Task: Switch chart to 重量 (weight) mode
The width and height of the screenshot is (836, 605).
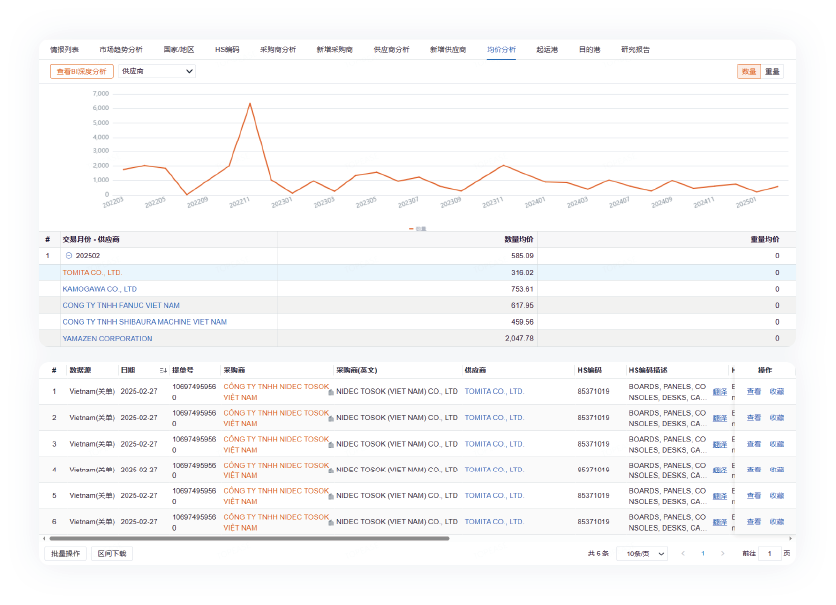Action: click(x=772, y=71)
